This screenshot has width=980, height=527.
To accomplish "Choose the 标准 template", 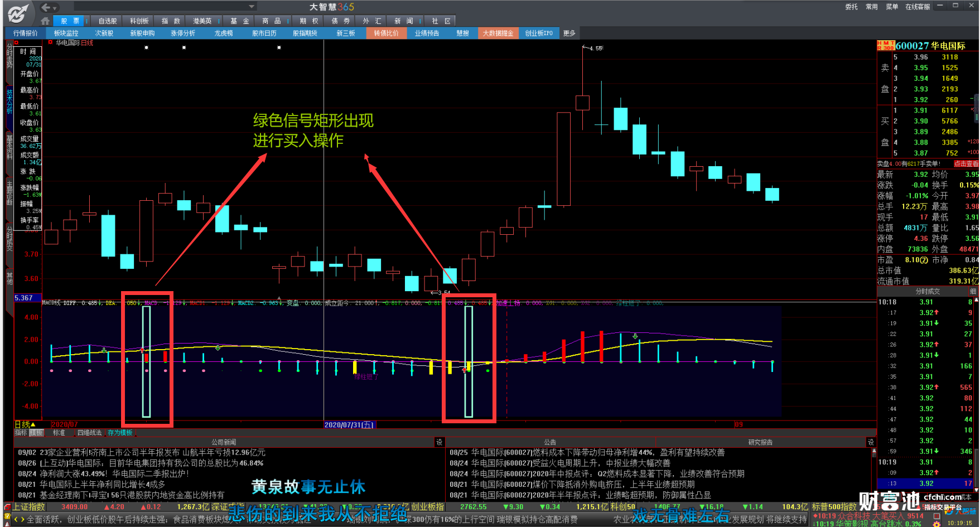I will click(x=59, y=432).
